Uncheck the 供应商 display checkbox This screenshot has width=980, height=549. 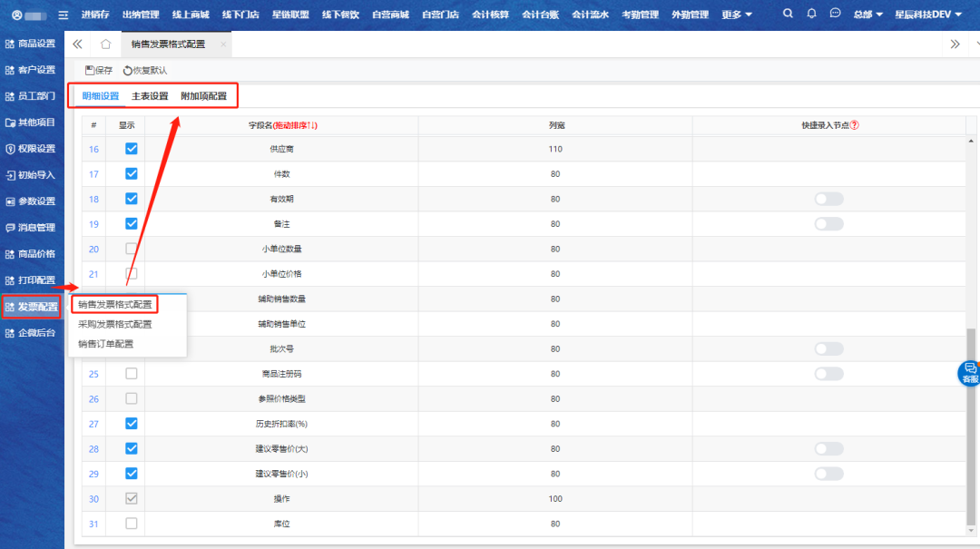(132, 149)
